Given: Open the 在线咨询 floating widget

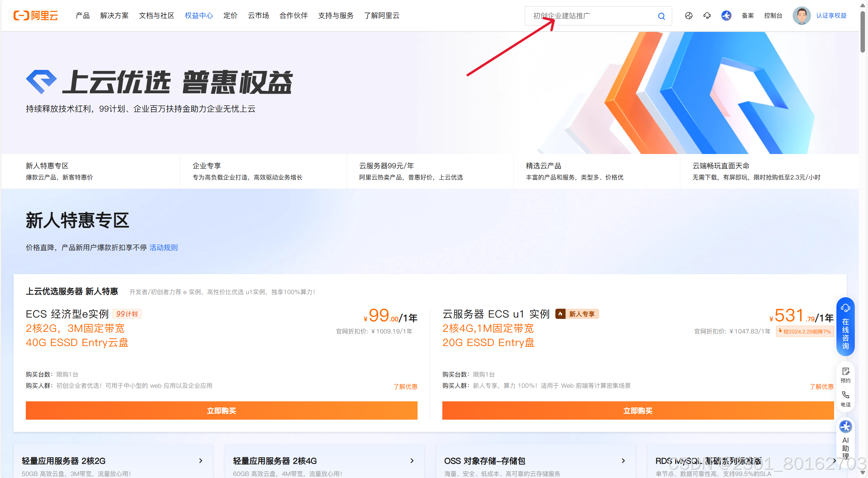Looking at the screenshot, I should (x=845, y=327).
